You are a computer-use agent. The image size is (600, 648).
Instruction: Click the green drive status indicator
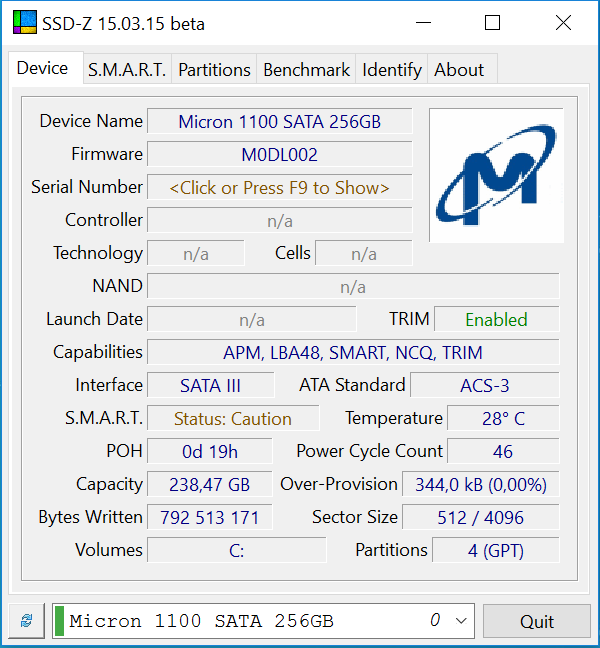click(60, 621)
